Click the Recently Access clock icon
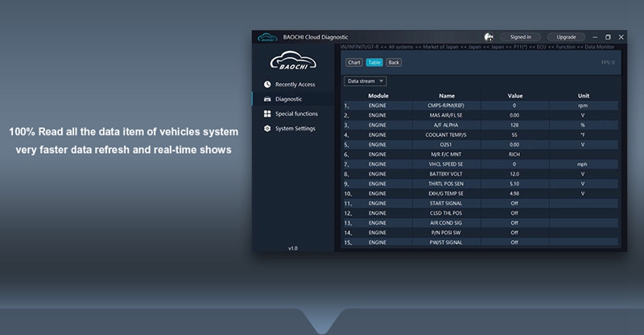644x335 pixels. [267, 85]
